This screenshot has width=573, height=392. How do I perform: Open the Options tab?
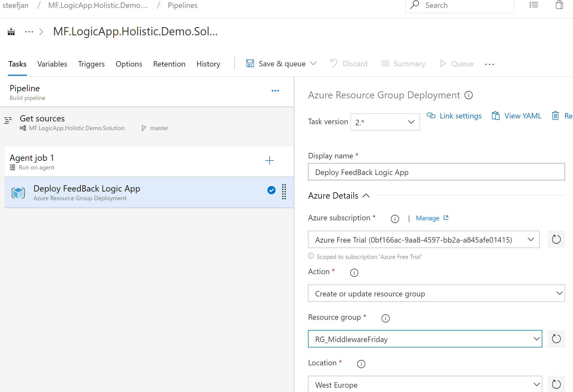(x=129, y=64)
